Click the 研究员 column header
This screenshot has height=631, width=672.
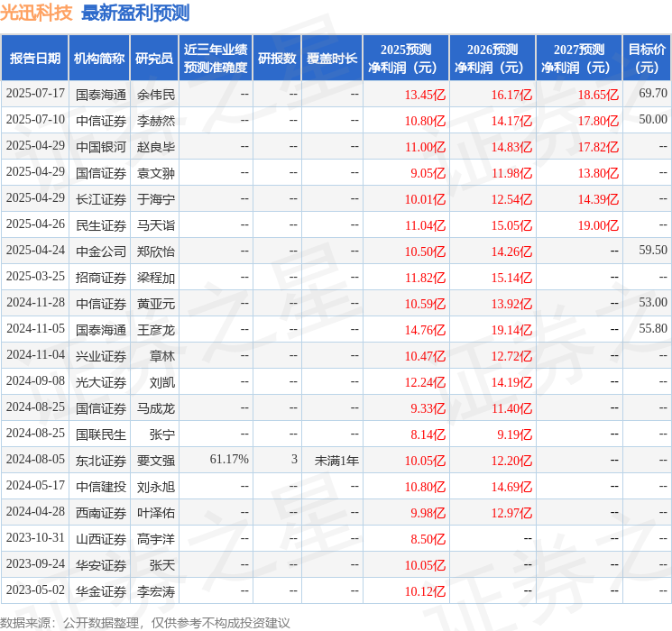(x=154, y=59)
